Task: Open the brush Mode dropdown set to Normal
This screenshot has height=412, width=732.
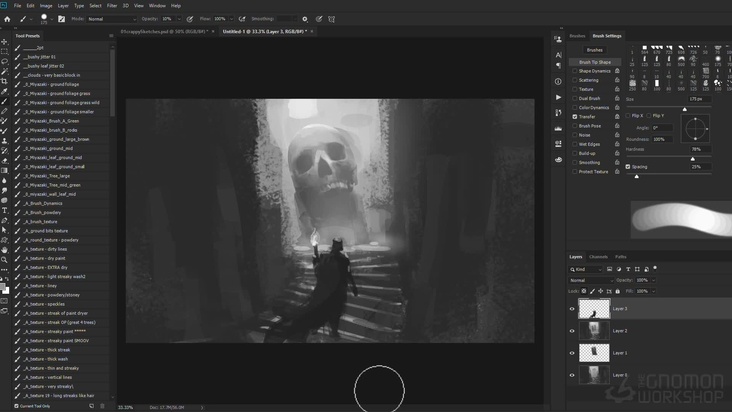Action: coord(112,19)
